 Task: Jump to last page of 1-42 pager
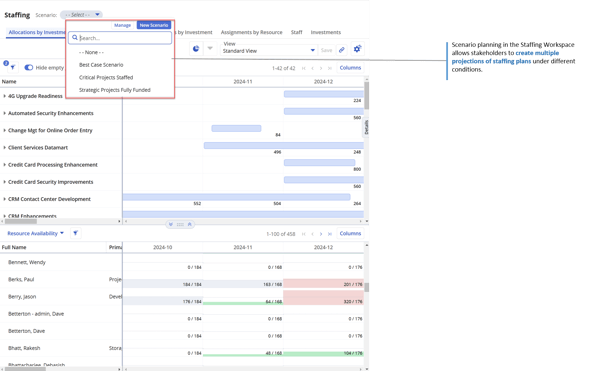click(330, 68)
